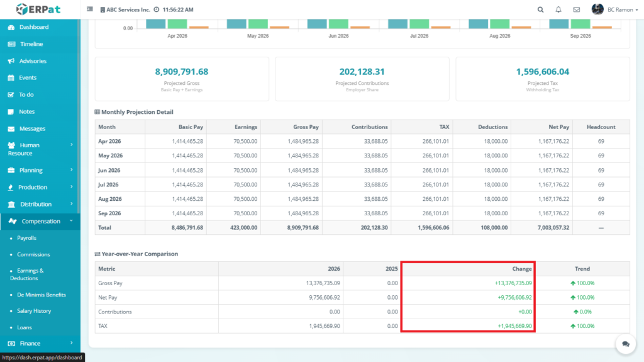Click the Events calendar icon in sidebar
644x362 pixels.
(11, 78)
